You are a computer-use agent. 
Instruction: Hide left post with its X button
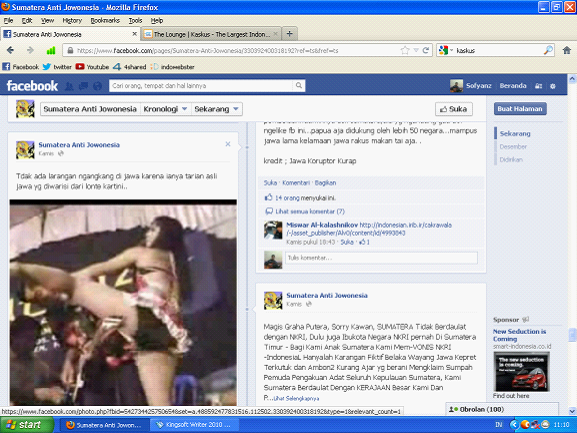point(228,144)
